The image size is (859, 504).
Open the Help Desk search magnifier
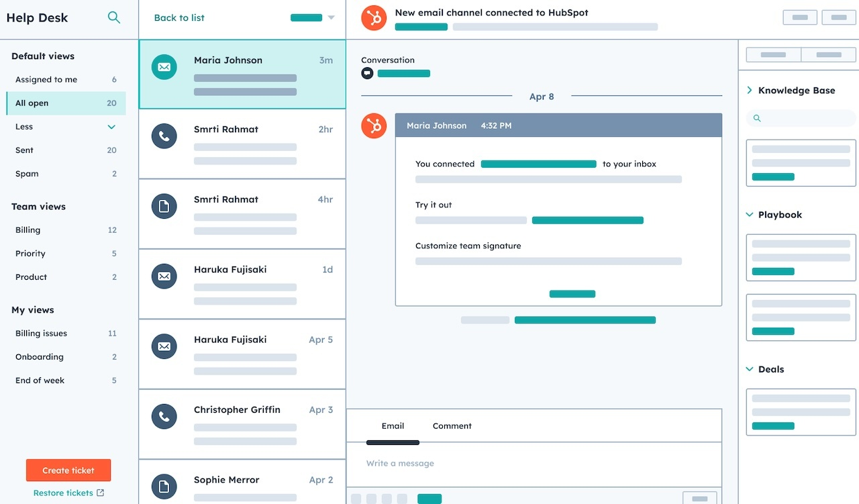(x=114, y=17)
